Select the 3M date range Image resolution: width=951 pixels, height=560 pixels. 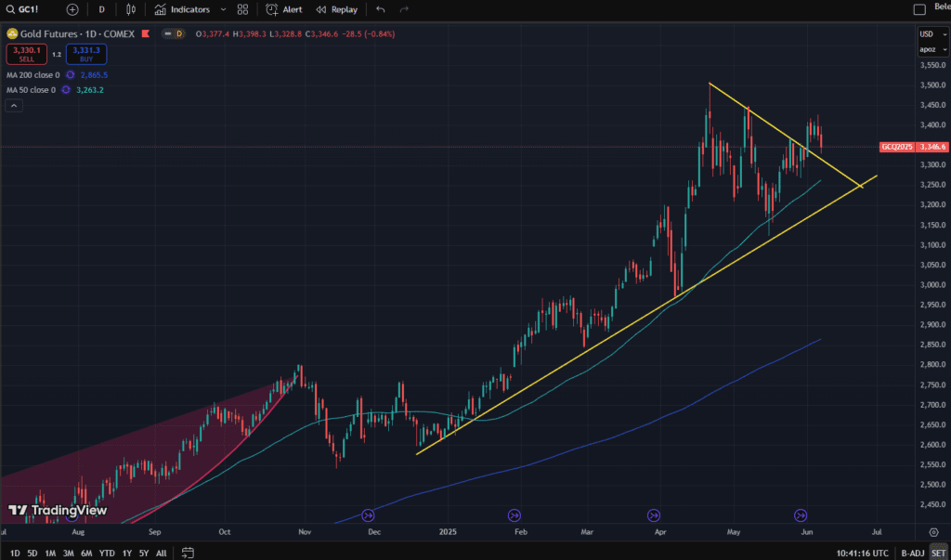click(69, 553)
